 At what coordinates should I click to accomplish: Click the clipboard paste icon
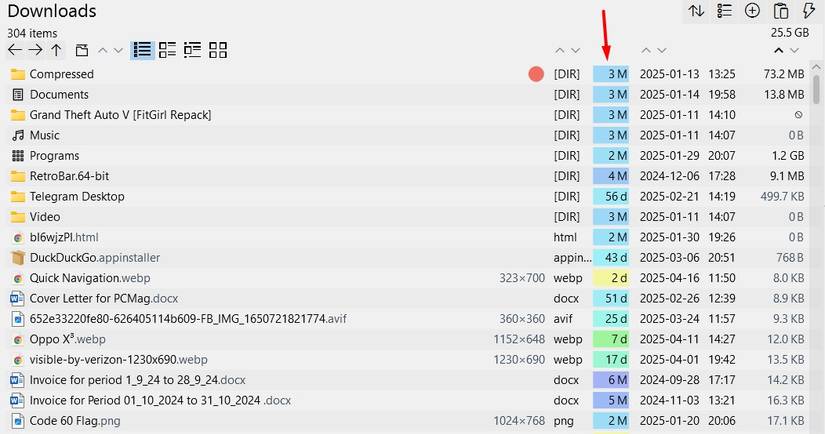click(x=781, y=11)
